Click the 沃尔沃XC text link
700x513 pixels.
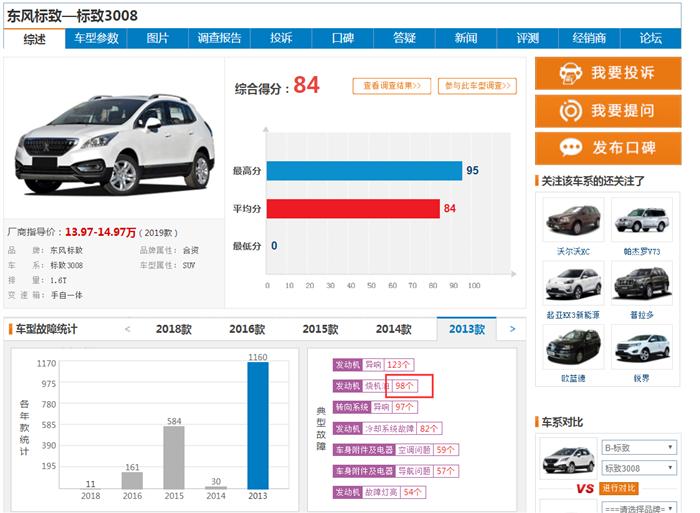tap(573, 251)
